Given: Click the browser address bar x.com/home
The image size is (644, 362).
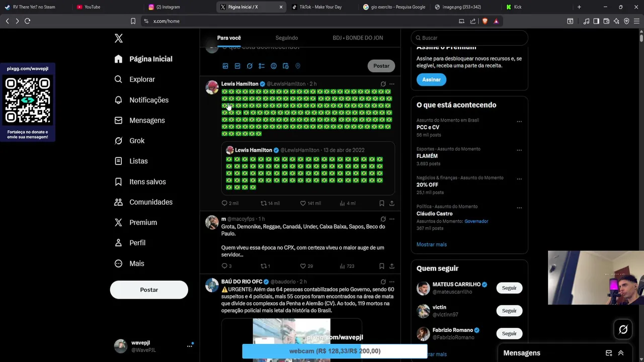Looking at the screenshot, I should click(x=297, y=21).
